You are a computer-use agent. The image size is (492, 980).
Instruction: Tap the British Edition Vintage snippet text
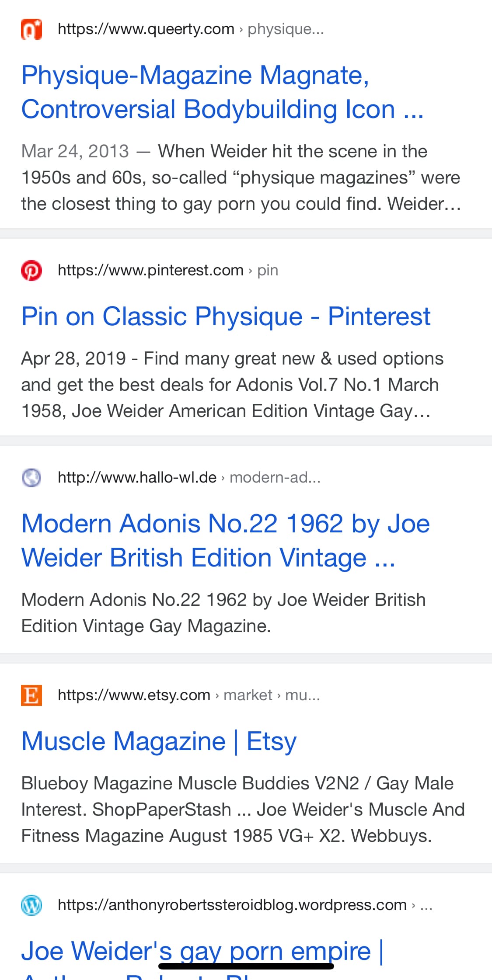[x=223, y=613]
